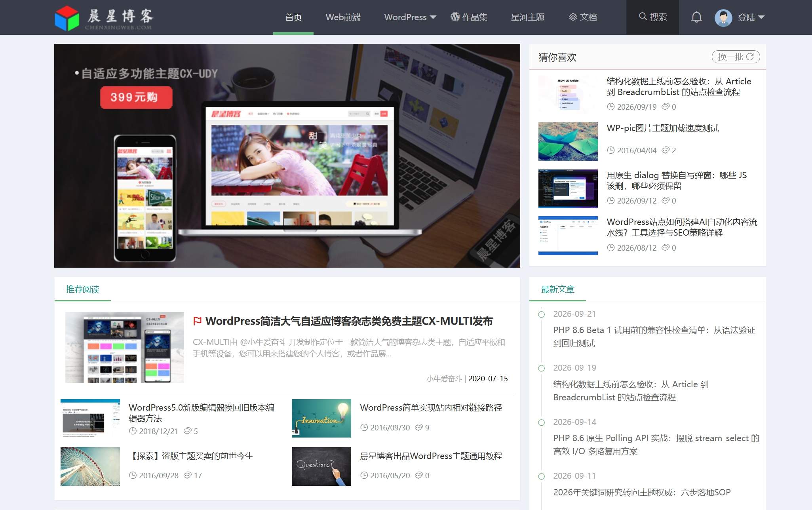
Task: Open the Web前端 nav item
Action: tap(343, 17)
